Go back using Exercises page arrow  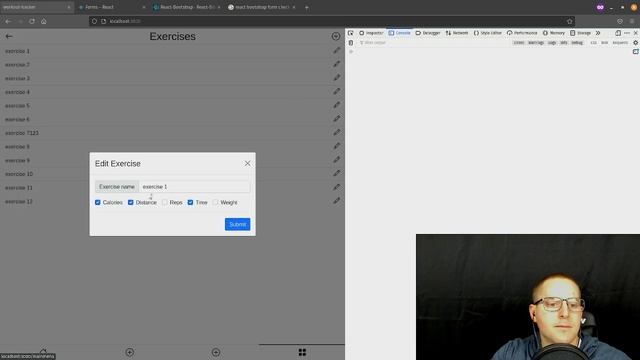pyautogui.click(x=9, y=36)
